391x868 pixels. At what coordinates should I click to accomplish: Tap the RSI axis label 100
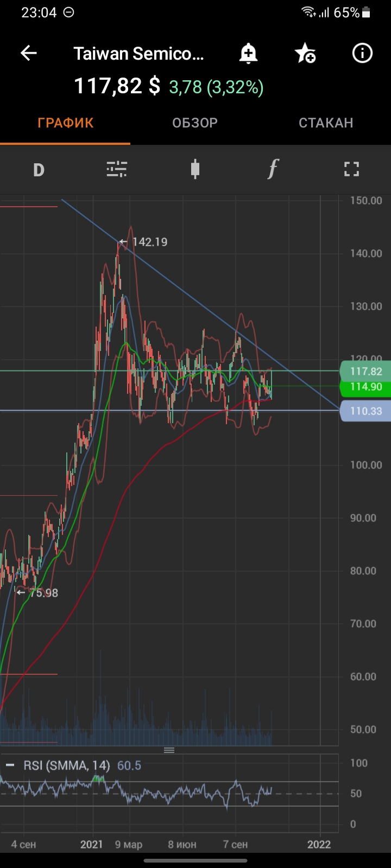[x=358, y=763]
